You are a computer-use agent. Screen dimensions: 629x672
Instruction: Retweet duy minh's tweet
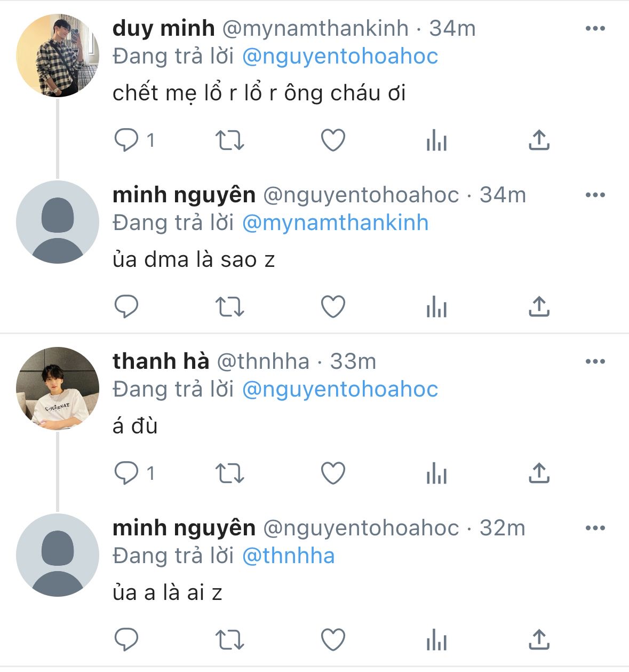[x=229, y=140]
